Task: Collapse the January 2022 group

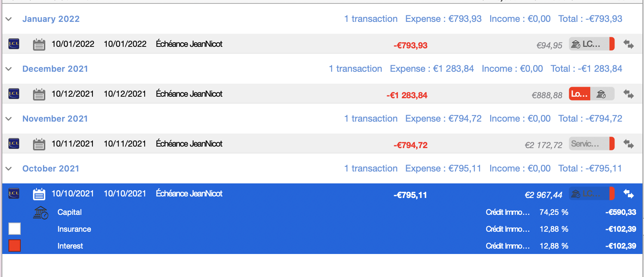Action: point(9,19)
